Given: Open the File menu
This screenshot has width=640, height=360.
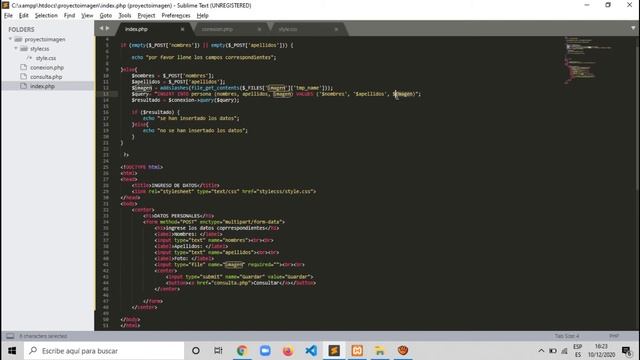Looking at the screenshot, I should coord(8,16).
